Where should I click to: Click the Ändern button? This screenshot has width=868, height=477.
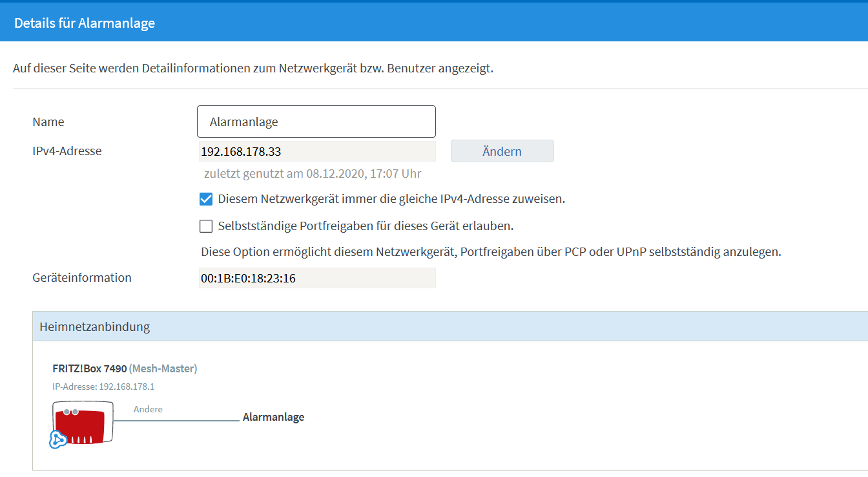(502, 151)
